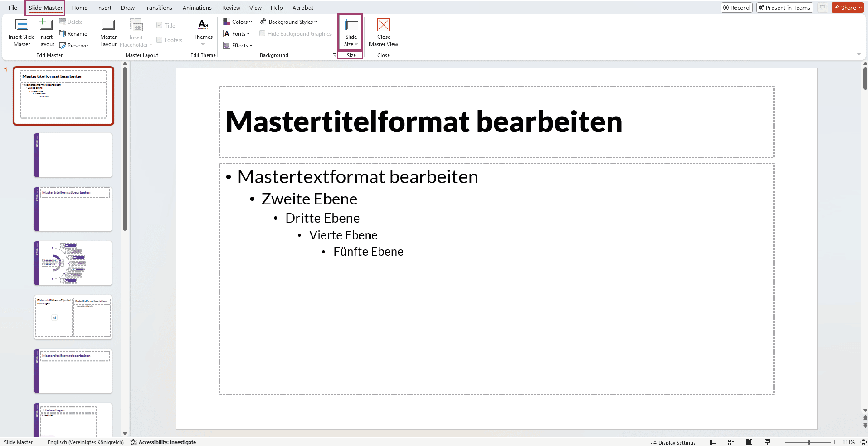Click the Preserve master button

[x=73, y=46]
